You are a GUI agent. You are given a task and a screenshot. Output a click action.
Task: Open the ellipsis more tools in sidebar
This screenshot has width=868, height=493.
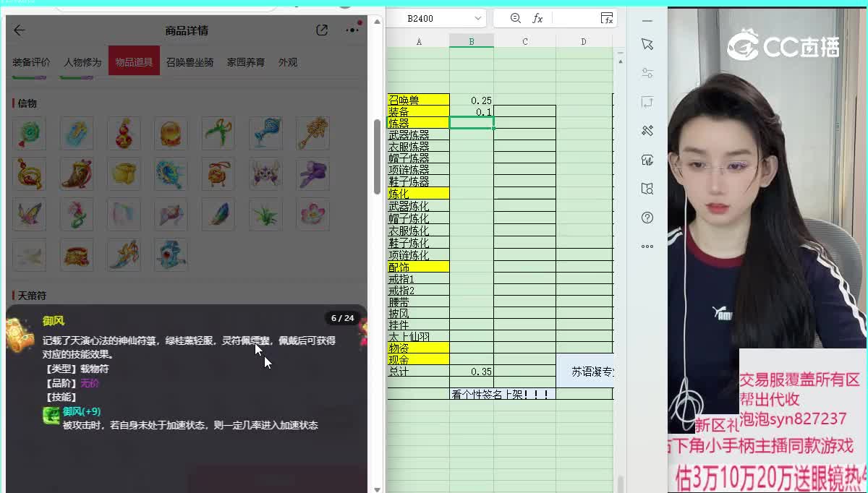pyautogui.click(x=647, y=246)
